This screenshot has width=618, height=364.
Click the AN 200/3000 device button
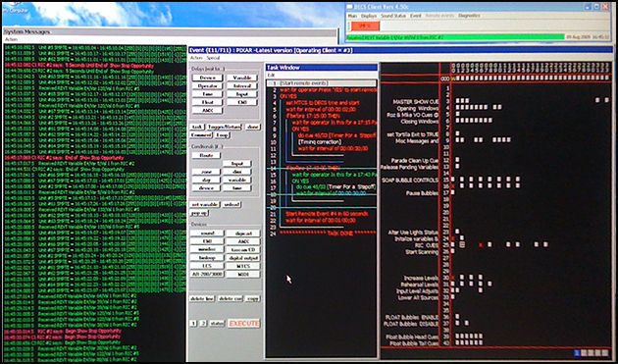coord(207,274)
